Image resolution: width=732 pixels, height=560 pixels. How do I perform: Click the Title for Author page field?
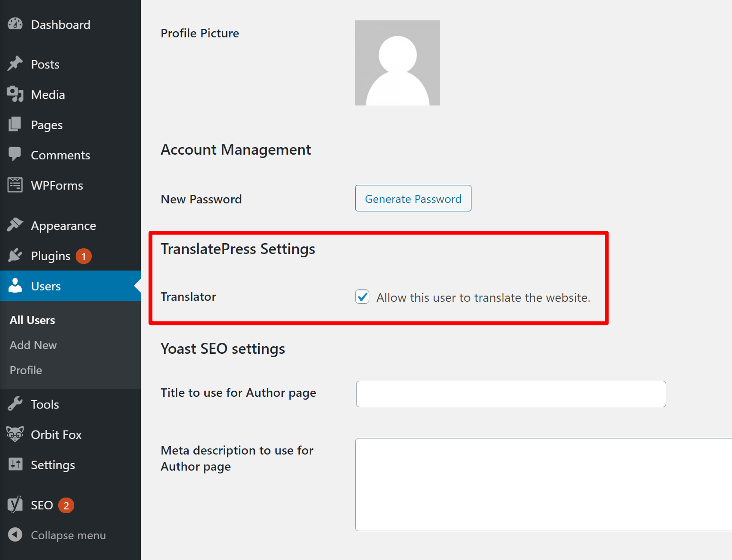511,394
